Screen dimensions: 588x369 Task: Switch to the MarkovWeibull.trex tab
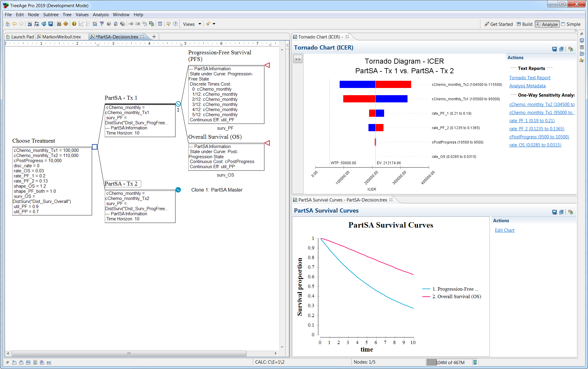62,37
